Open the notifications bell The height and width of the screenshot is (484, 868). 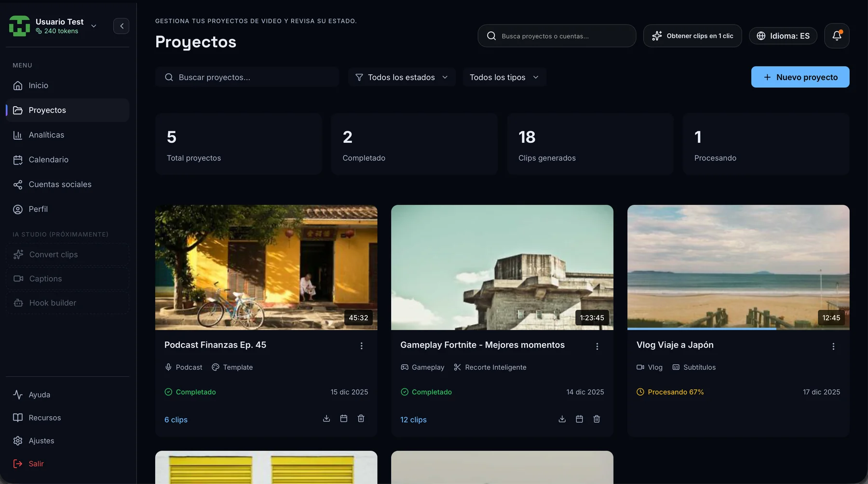[837, 36]
